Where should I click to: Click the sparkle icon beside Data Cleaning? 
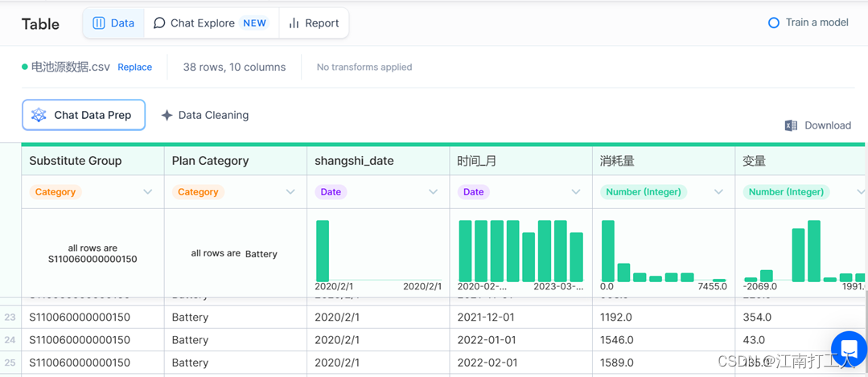click(167, 115)
